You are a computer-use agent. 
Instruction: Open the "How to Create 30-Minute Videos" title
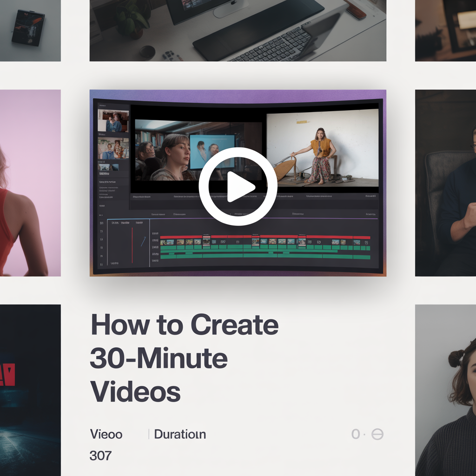point(184,358)
